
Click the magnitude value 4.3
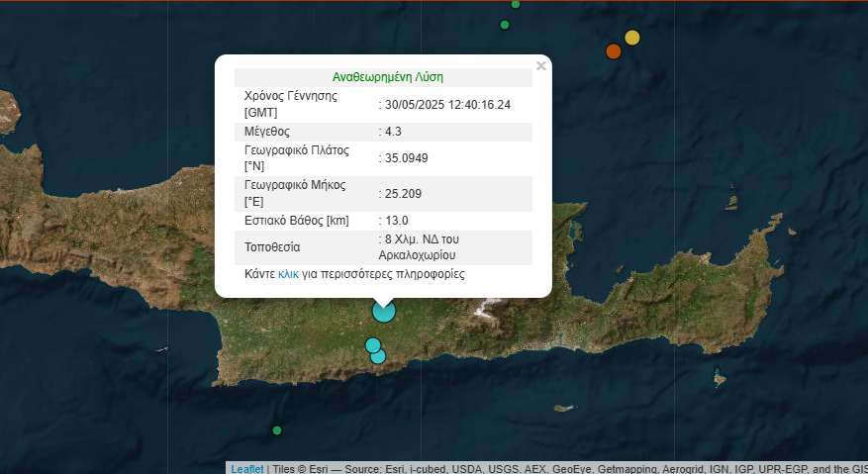pyautogui.click(x=392, y=132)
